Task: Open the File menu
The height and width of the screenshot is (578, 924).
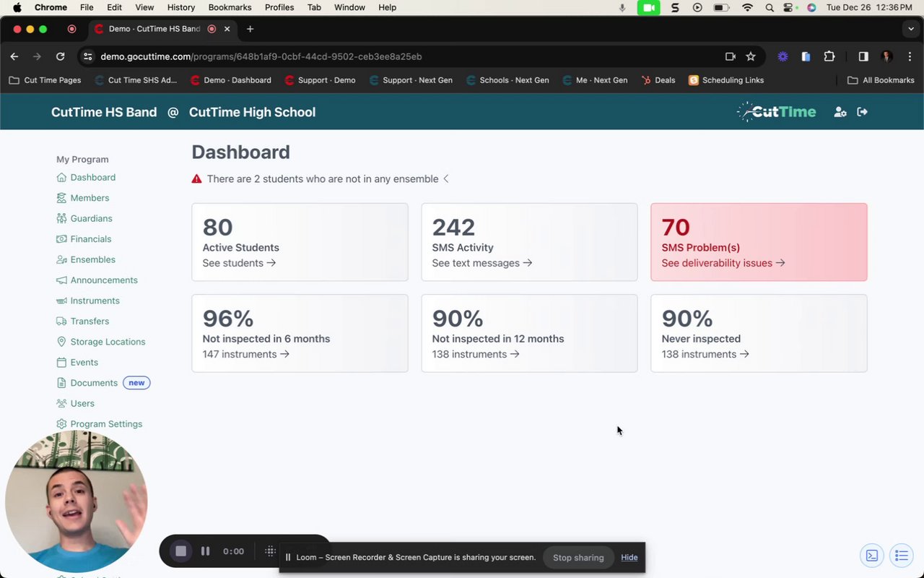Action: tap(87, 7)
